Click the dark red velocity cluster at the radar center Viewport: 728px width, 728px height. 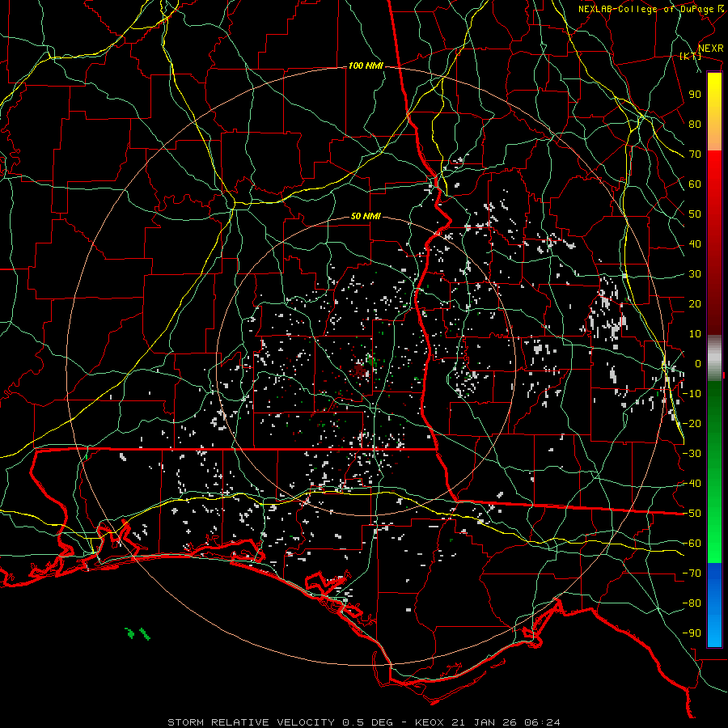coord(360,370)
